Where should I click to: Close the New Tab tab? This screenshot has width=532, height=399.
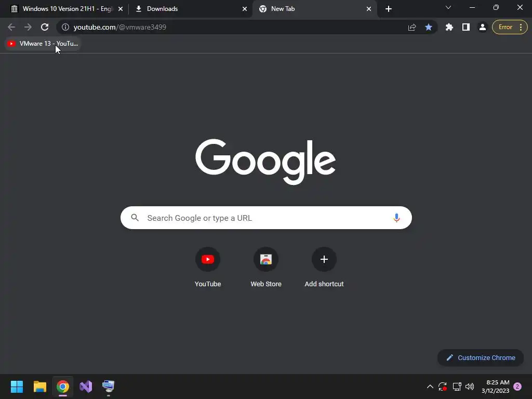coord(369,9)
